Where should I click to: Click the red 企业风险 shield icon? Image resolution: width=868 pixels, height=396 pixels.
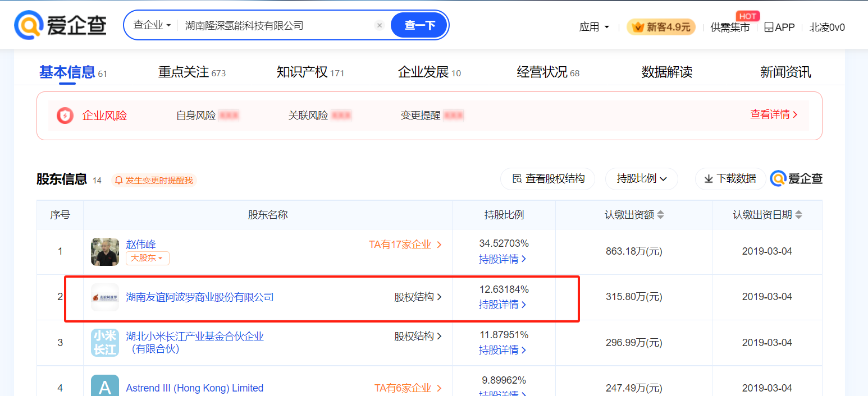65,116
